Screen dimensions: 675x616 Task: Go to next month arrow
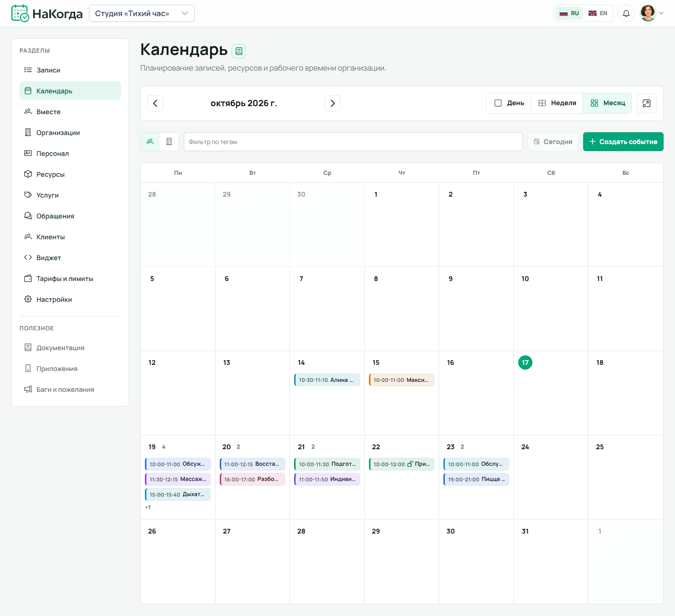[x=333, y=103]
